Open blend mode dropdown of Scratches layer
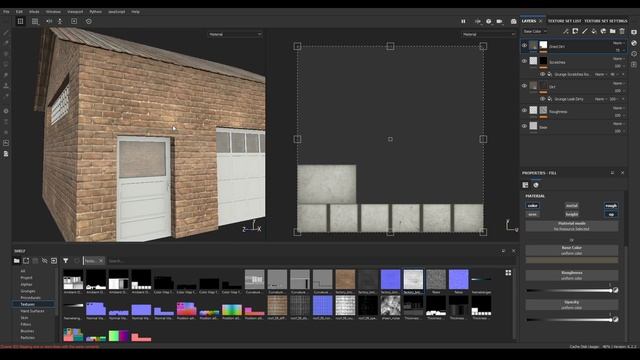The height and width of the screenshot is (360, 640). (618, 59)
